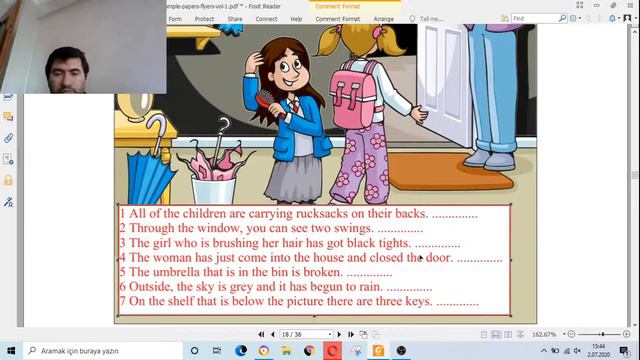Open the Windows notification center

(x=624, y=351)
